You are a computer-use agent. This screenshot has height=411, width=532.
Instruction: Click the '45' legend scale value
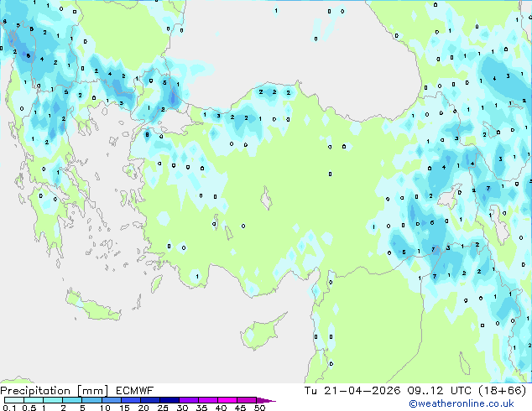pyautogui.click(x=240, y=408)
